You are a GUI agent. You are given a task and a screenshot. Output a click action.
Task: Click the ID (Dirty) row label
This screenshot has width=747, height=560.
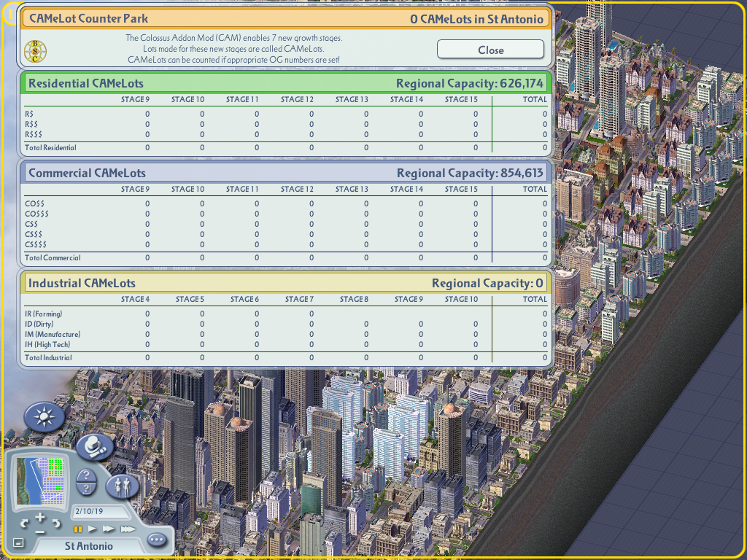(x=39, y=324)
